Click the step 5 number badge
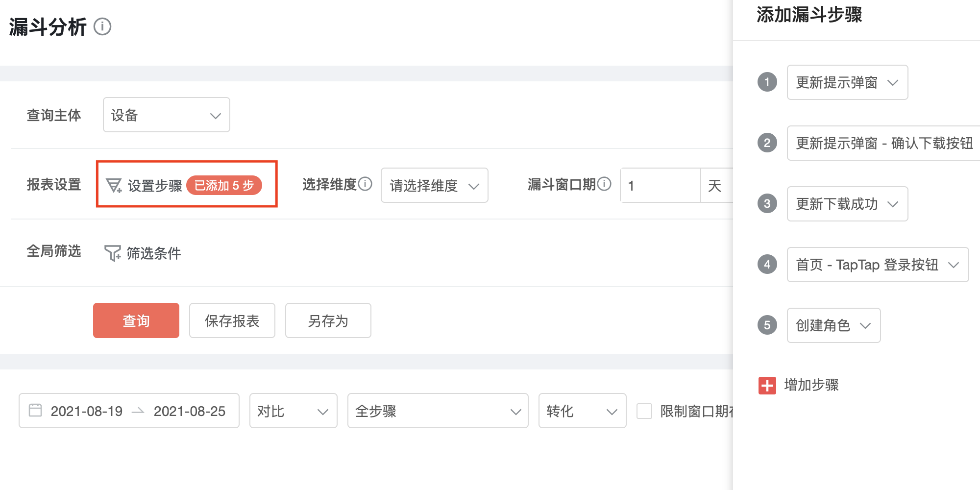 [x=767, y=325]
